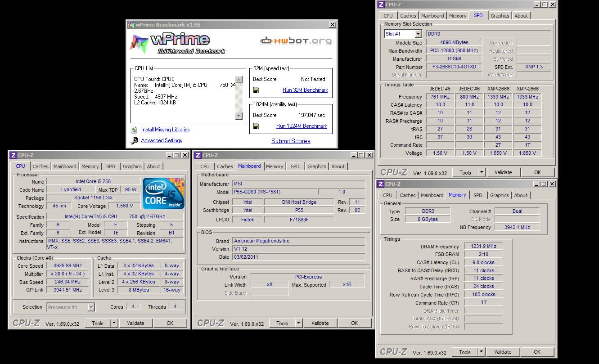Viewport: 599px width, 364px height.
Task: Click the DRAM Frequency 1231.9 MHz value
Action: pyautogui.click(x=484, y=247)
